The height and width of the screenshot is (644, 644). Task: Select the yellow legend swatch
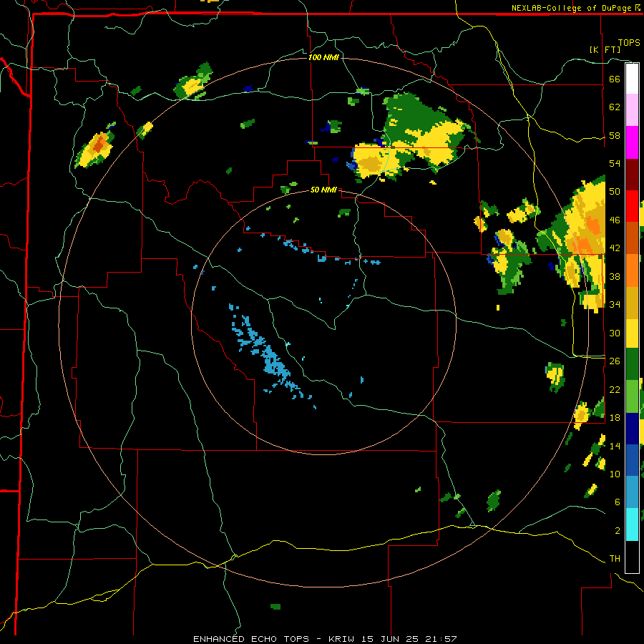coord(632,333)
